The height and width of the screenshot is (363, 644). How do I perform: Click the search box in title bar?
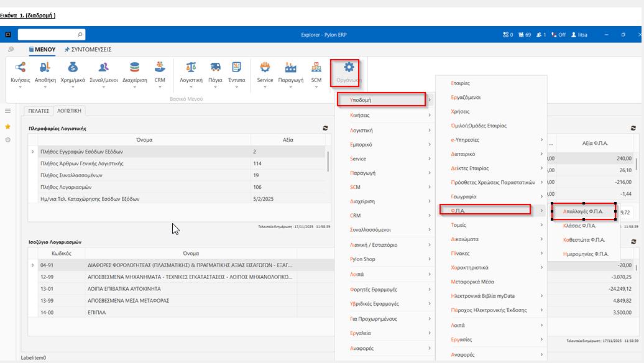click(x=51, y=35)
